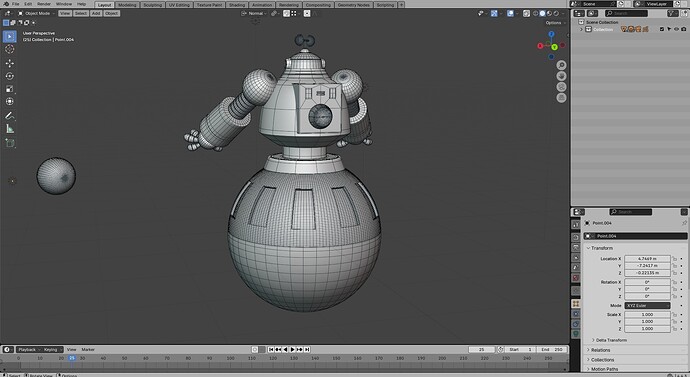Switch to the Modeling workspace tab
Image resolution: width=690 pixels, height=377 pixels.
127,5
